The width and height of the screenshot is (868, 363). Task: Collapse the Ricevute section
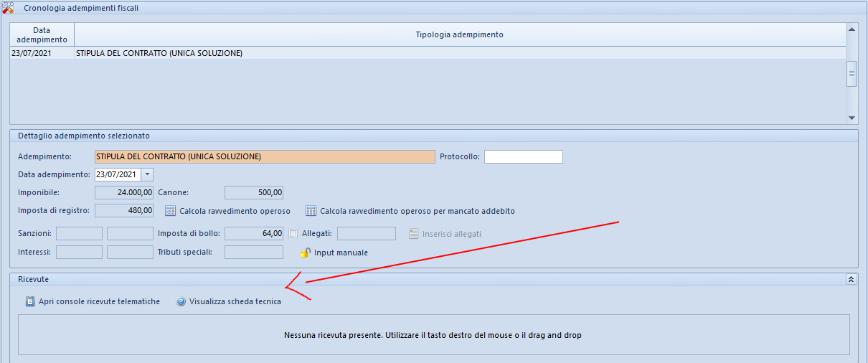pyautogui.click(x=852, y=279)
